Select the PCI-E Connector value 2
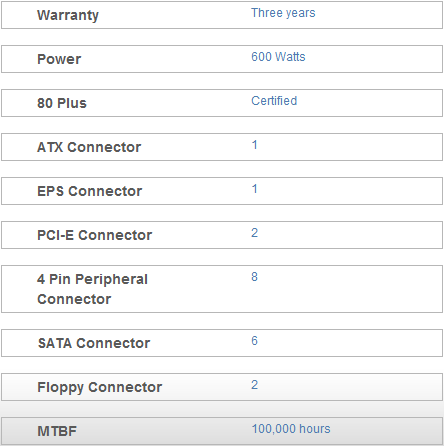 pos(254,233)
